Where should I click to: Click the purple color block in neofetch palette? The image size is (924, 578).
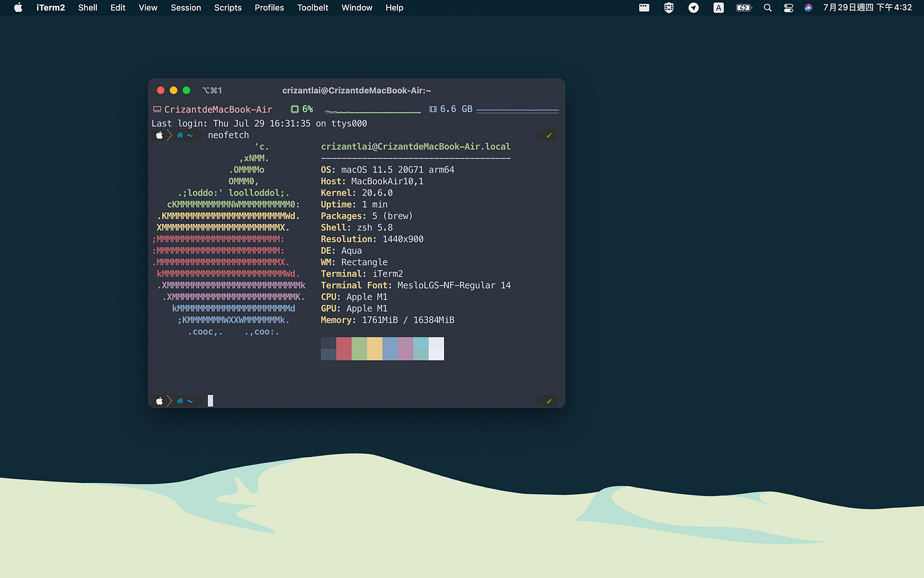point(405,349)
